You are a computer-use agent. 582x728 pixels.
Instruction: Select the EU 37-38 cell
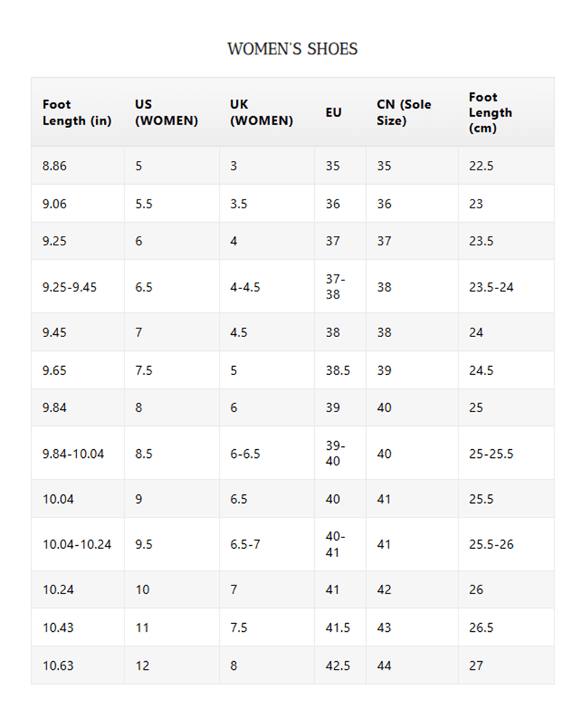pyautogui.click(x=335, y=287)
